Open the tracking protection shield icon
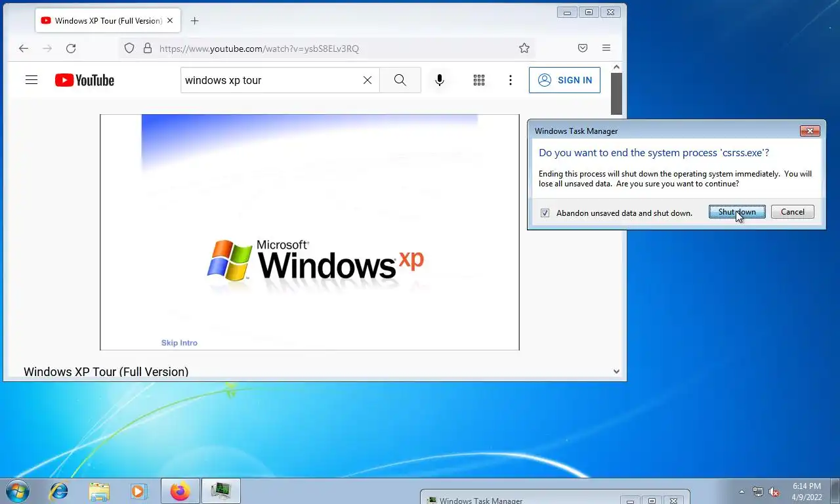This screenshot has height=504, width=840. (x=129, y=48)
